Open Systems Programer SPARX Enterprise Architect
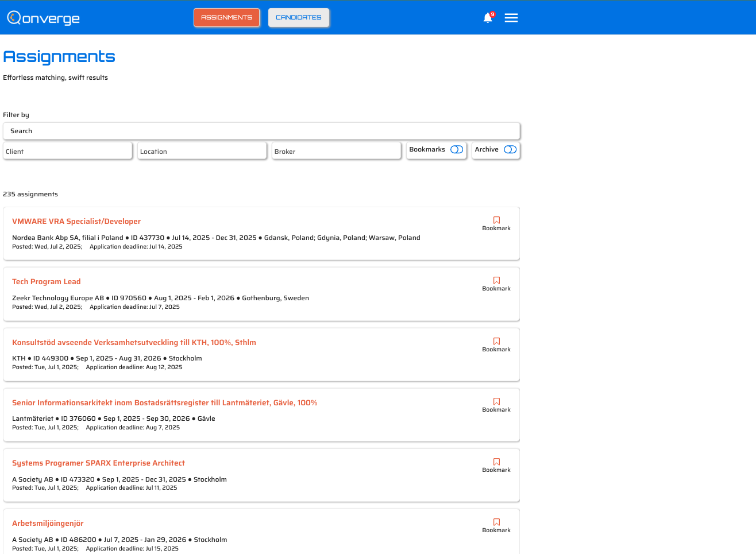 tap(98, 463)
